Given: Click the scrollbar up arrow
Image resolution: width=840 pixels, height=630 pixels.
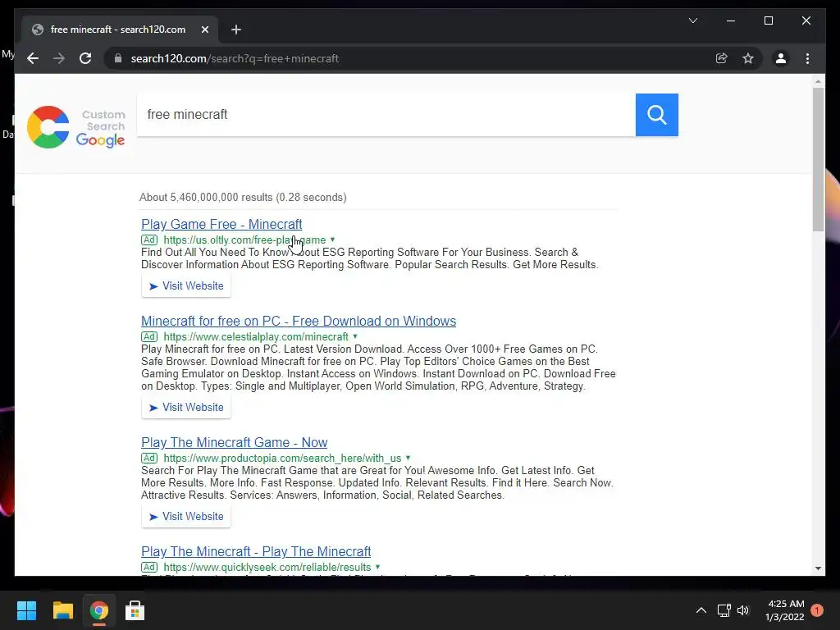Looking at the screenshot, I should [x=818, y=82].
